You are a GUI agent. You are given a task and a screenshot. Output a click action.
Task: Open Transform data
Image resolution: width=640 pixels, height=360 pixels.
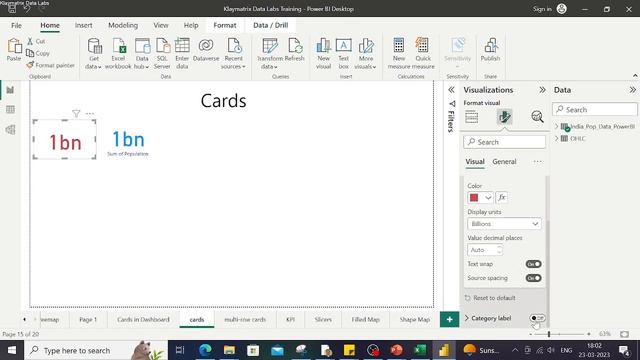pyautogui.click(x=270, y=53)
